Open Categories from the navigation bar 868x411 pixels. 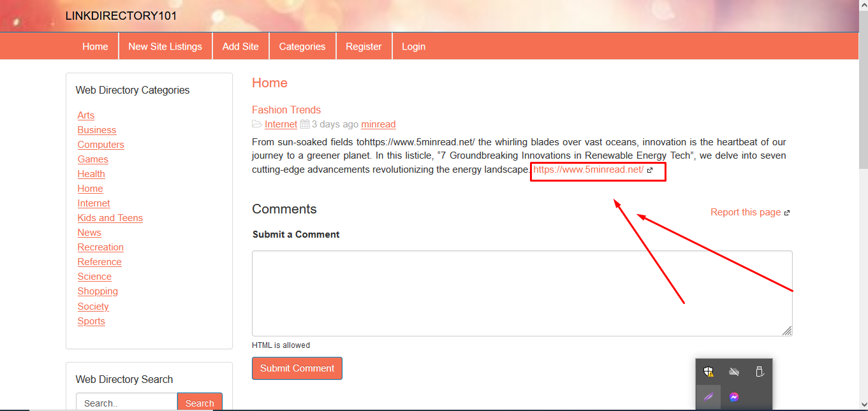pos(302,47)
